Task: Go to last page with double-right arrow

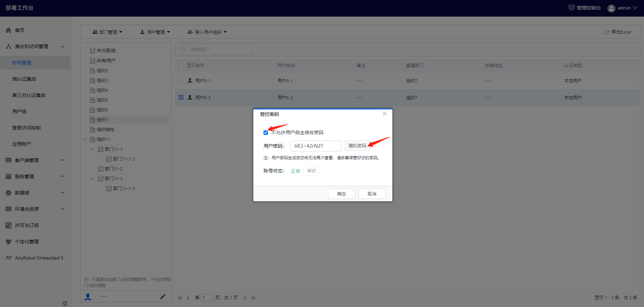Action: click(253, 298)
